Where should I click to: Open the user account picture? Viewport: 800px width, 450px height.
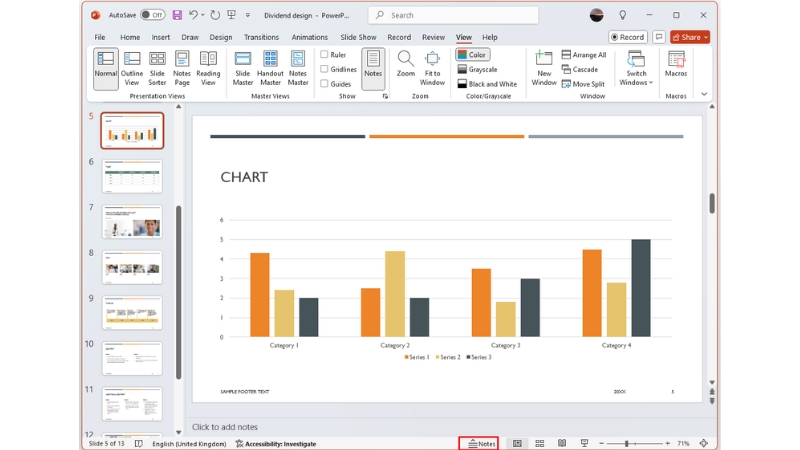click(x=596, y=15)
